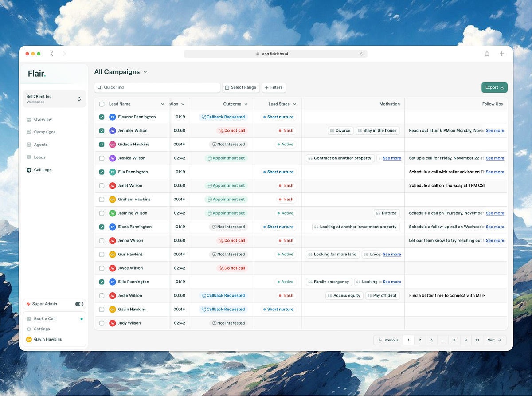This screenshot has width=532, height=396.
Task: Click the Settings gear icon
Action: click(x=29, y=329)
